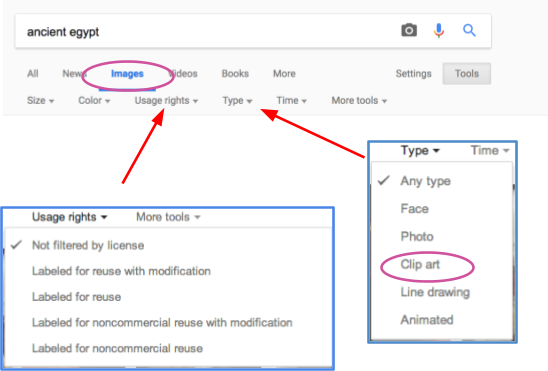This screenshot has width=548, height=371.
Task: Pick the 'Line drawing' type option
Action: pos(435,292)
